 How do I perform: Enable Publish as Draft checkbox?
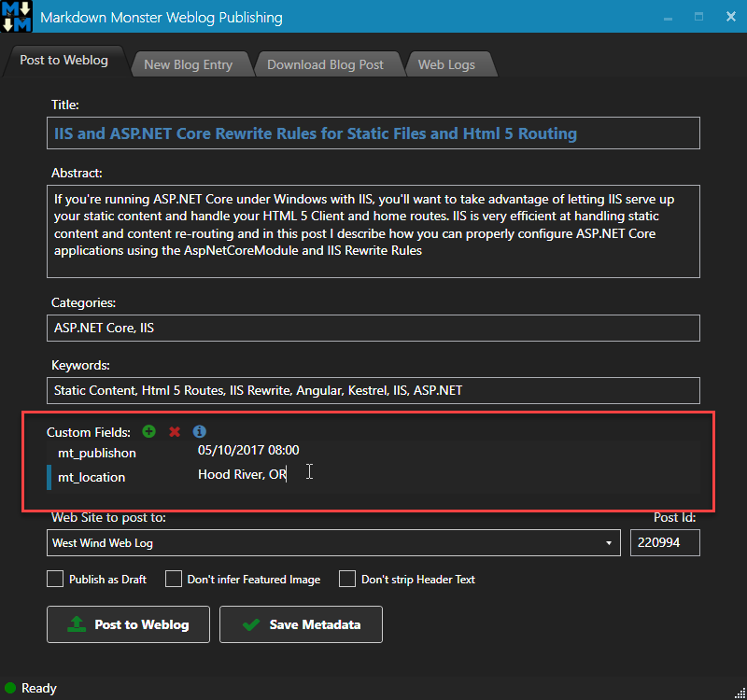tap(55, 579)
